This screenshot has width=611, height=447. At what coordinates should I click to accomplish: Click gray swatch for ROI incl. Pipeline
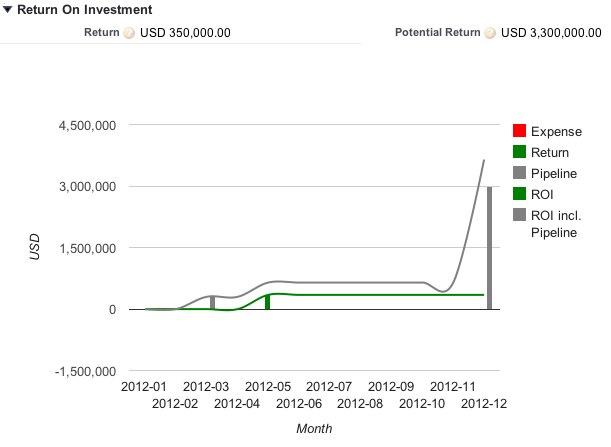point(519,215)
